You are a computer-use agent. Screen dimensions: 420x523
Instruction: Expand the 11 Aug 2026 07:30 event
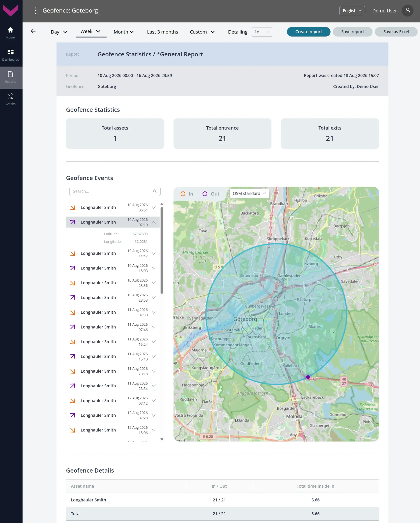pos(153,312)
